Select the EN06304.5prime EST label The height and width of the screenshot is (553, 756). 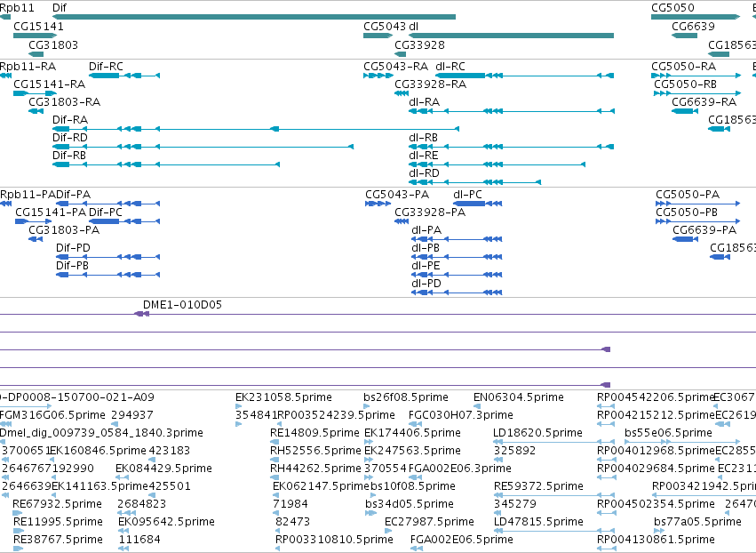point(519,397)
